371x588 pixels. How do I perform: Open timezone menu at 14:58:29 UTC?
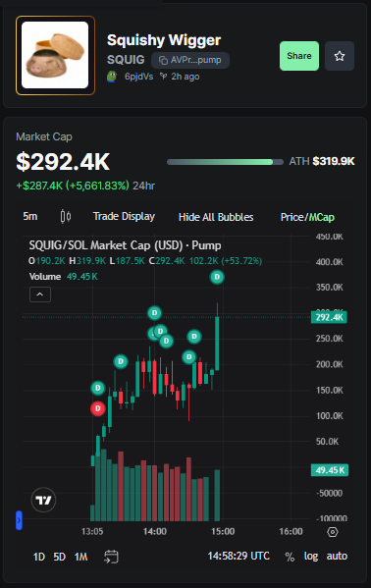(x=238, y=556)
